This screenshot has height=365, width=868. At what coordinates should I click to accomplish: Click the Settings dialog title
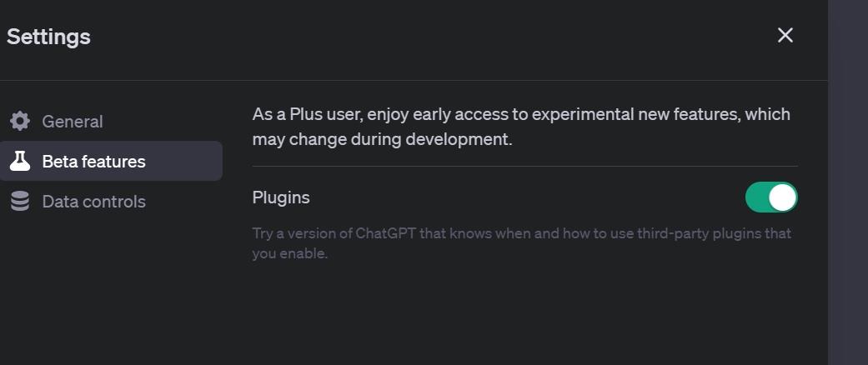point(48,37)
